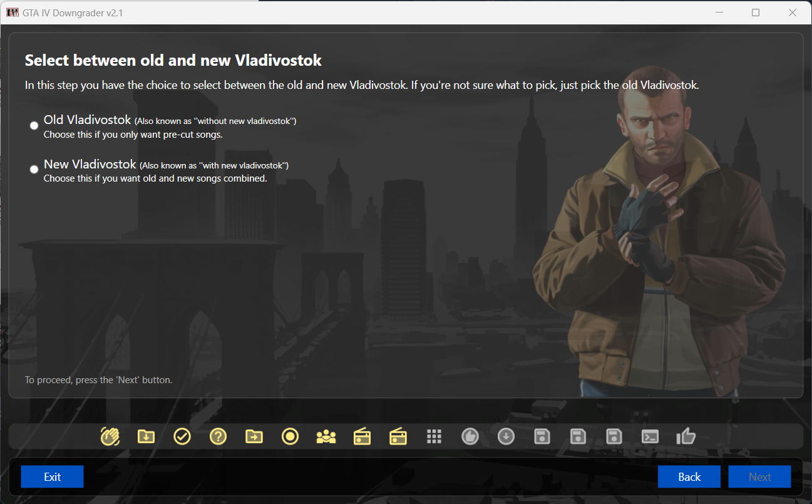Click 'Choose this if you want old and new songs combined.'
812x504 pixels.
155,178
